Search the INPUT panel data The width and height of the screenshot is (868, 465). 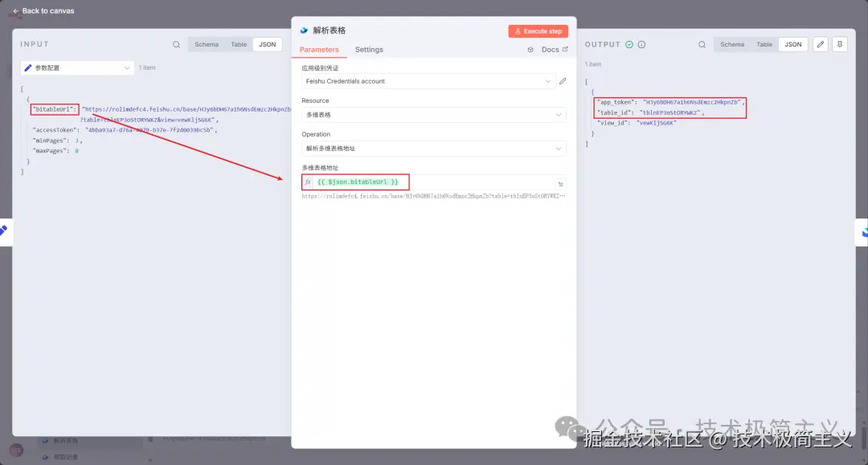176,45
